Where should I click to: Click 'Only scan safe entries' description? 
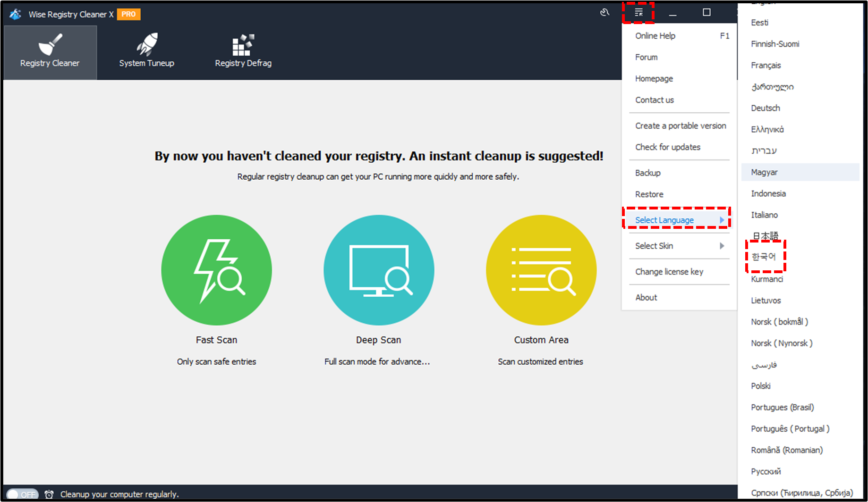pos(216,361)
